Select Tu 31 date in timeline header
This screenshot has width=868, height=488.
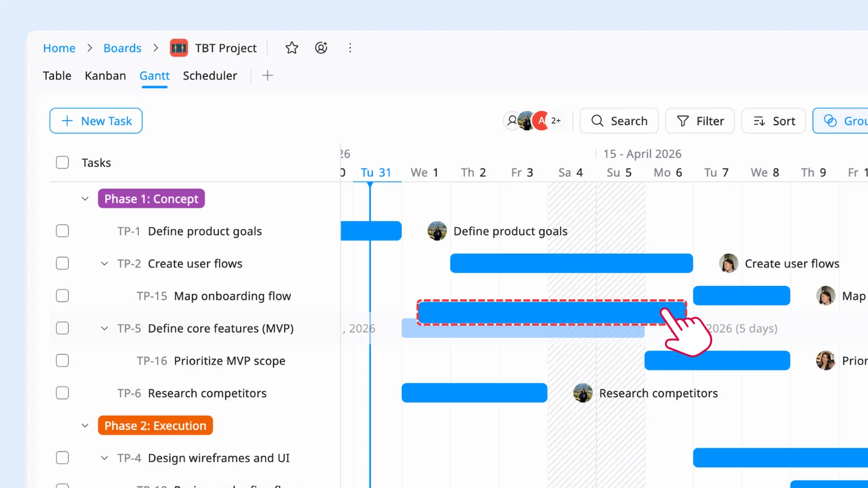coord(376,172)
